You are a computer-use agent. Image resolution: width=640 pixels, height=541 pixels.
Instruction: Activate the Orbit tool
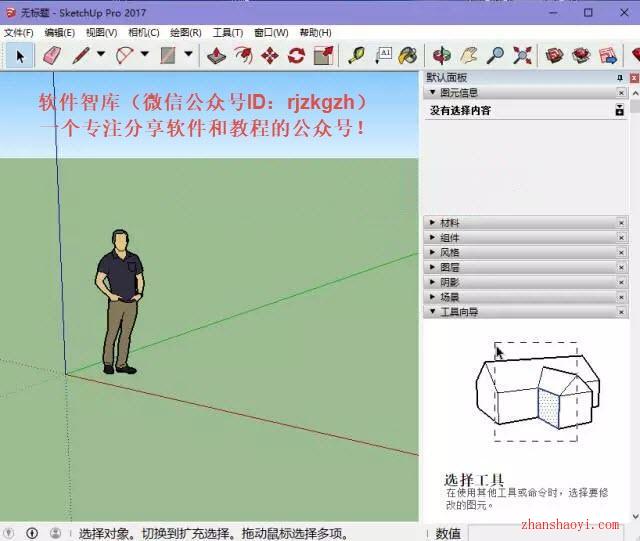pos(442,56)
